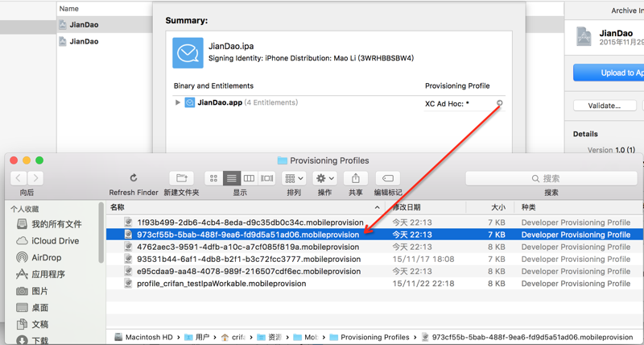
Task: Click the arrow button next to XC Ad Hoc
Action: point(499,103)
